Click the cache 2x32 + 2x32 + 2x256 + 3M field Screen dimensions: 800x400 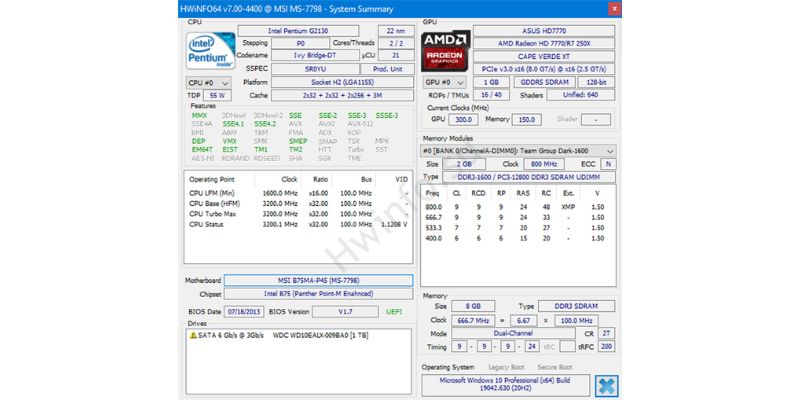point(342,95)
